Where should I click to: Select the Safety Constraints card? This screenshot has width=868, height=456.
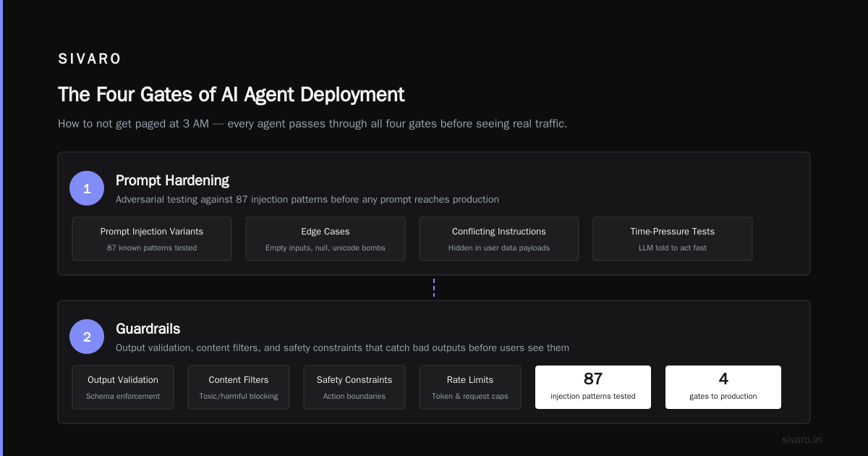pyautogui.click(x=354, y=387)
